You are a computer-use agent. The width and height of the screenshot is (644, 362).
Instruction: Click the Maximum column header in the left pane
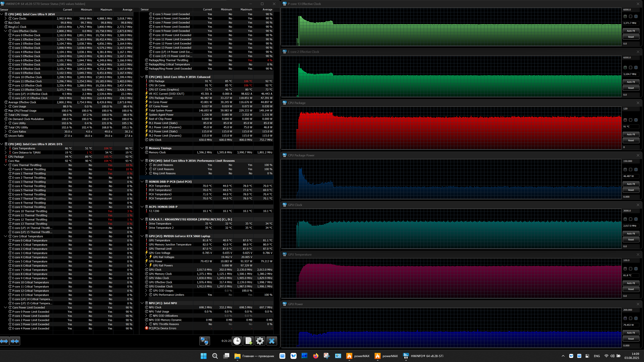pyautogui.click(x=106, y=10)
